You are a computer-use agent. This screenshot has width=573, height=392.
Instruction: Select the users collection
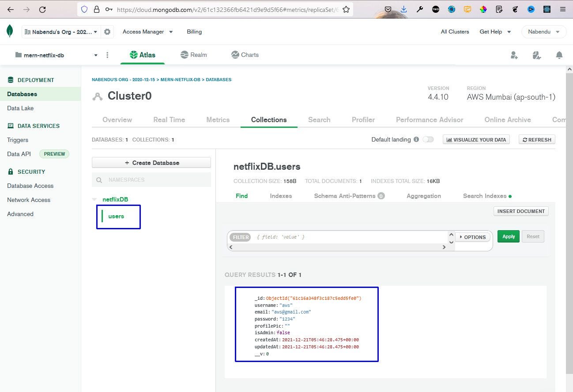pyautogui.click(x=116, y=216)
